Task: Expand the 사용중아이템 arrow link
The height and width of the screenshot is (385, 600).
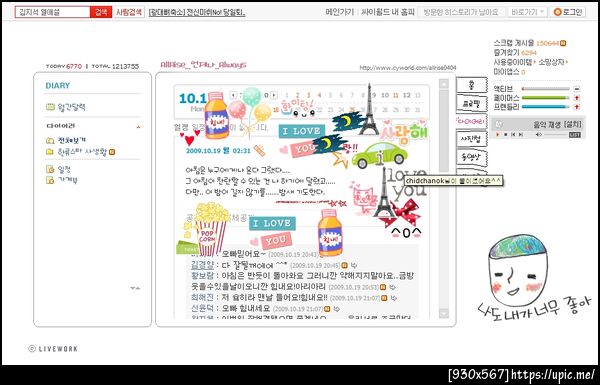Action: (515, 62)
